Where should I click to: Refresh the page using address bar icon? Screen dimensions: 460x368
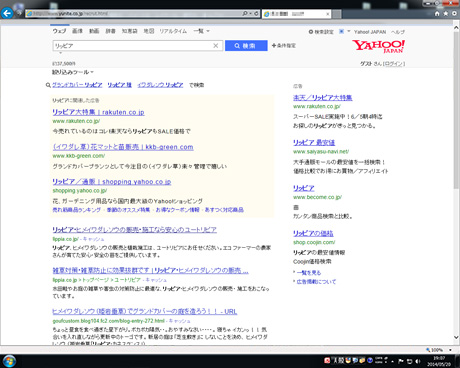[x=256, y=13]
